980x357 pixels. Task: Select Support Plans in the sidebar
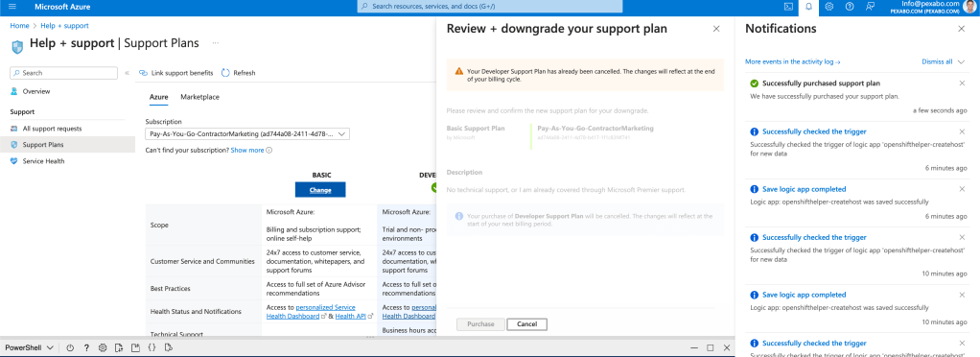click(42, 144)
